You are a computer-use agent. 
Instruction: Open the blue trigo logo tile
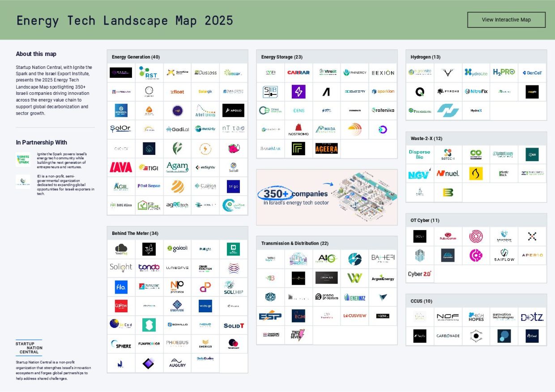coord(233,186)
